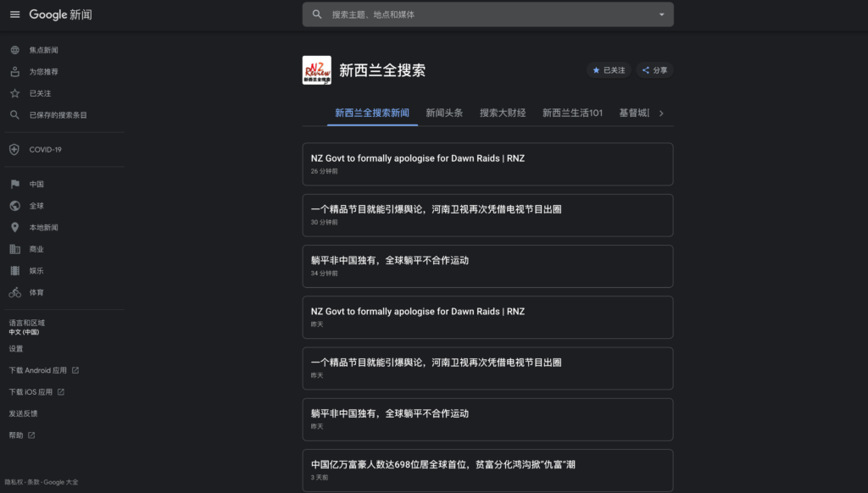
Task: Click Google 大全 footer link
Action: tap(61, 482)
